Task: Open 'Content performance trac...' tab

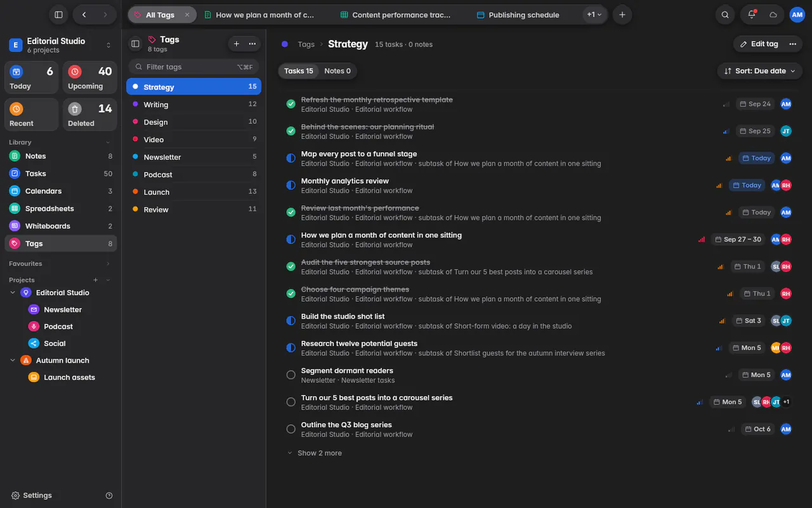Action: [395, 15]
